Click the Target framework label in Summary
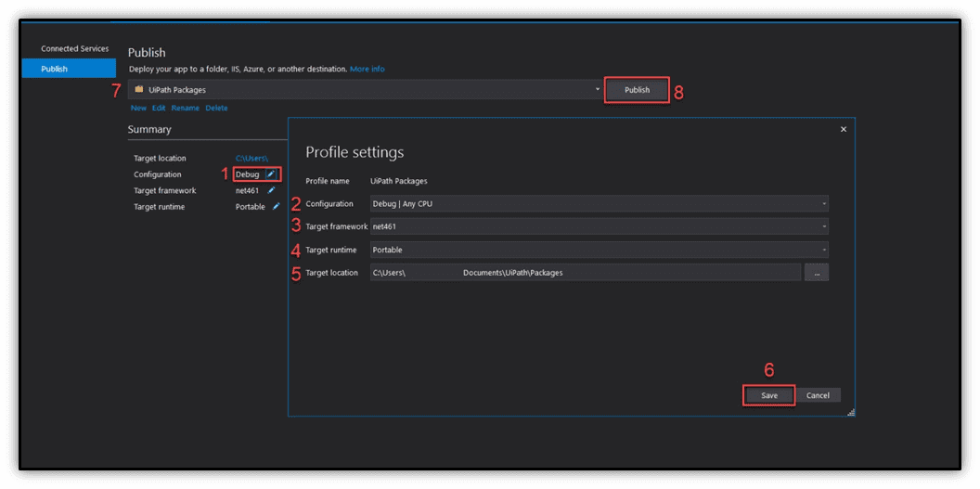980x489 pixels. point(165,190)
